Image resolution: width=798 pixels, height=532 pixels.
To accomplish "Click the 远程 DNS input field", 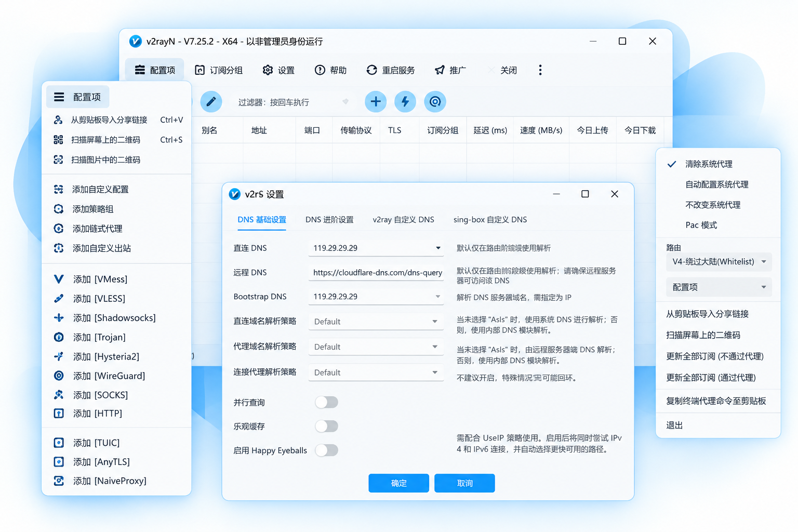I will tap(376, 272).
